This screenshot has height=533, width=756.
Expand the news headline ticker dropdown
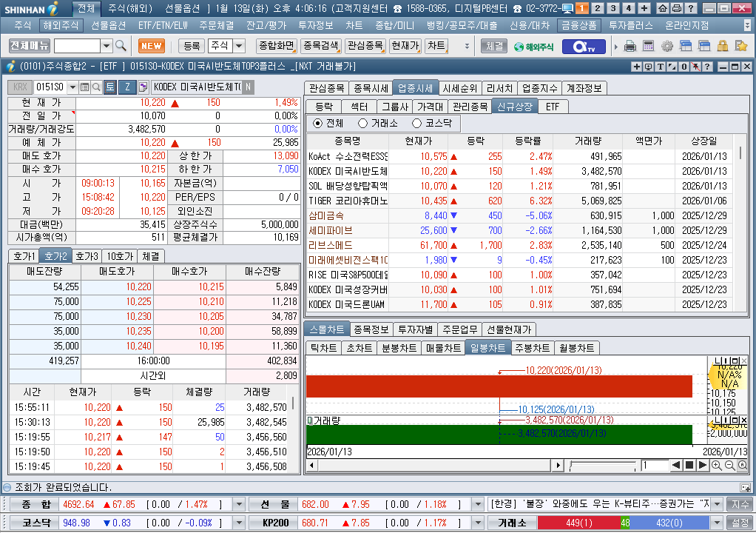tap(717, 505)
